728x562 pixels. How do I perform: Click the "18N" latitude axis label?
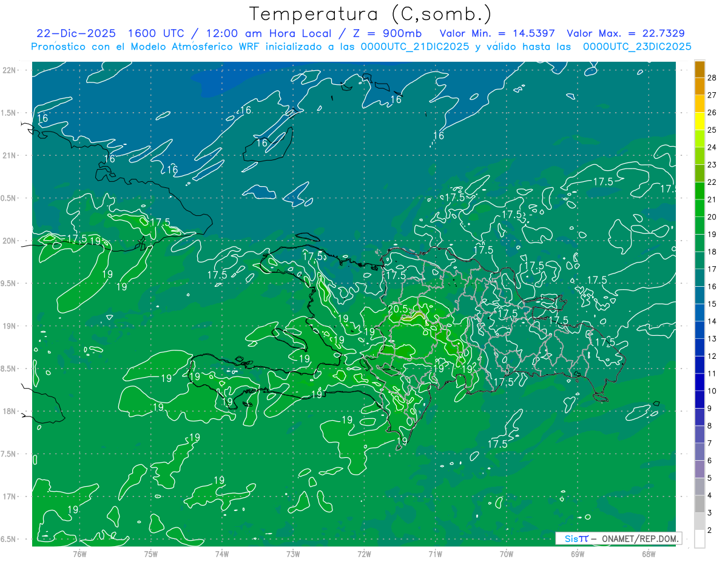coord(8,411)
